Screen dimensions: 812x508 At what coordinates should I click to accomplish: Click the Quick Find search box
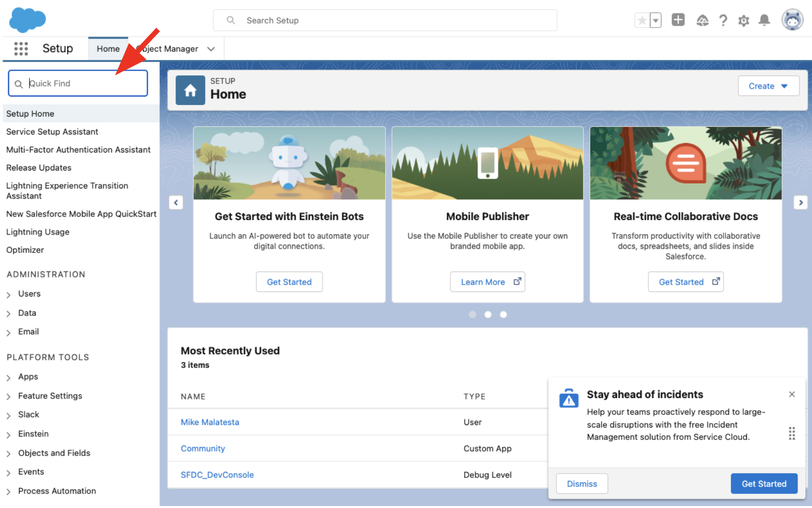pyautogui.click(x=78, y=83)
